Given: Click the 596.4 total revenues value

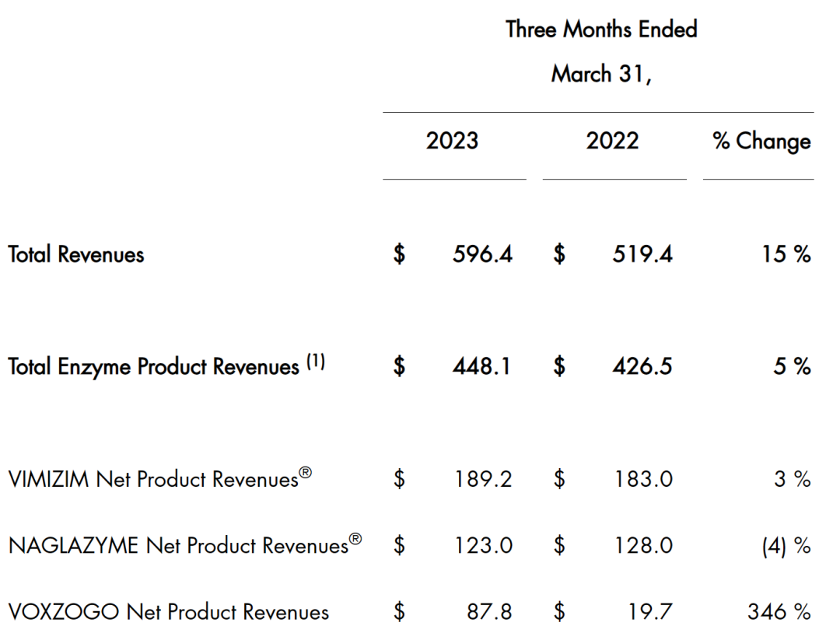Looking at the screenshot, I should pos(482,254).
